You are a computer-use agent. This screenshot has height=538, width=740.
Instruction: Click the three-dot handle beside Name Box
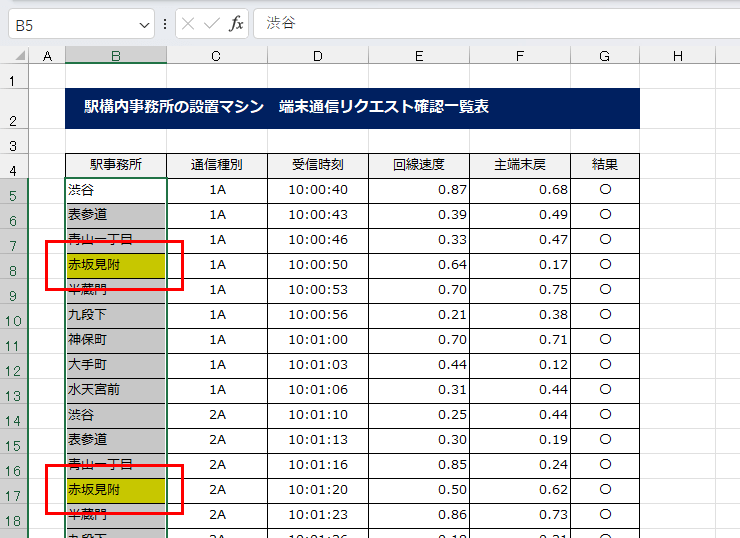[165, 24]
